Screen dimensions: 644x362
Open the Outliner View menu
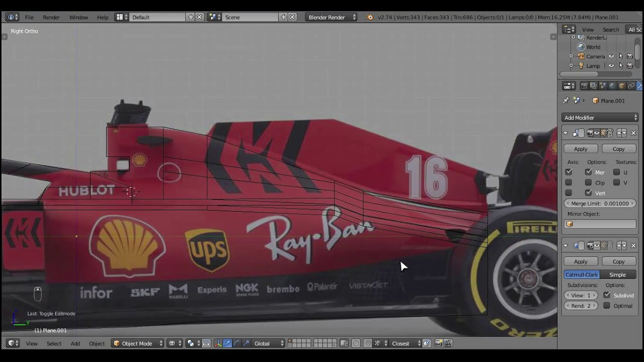tap(588, 30)
